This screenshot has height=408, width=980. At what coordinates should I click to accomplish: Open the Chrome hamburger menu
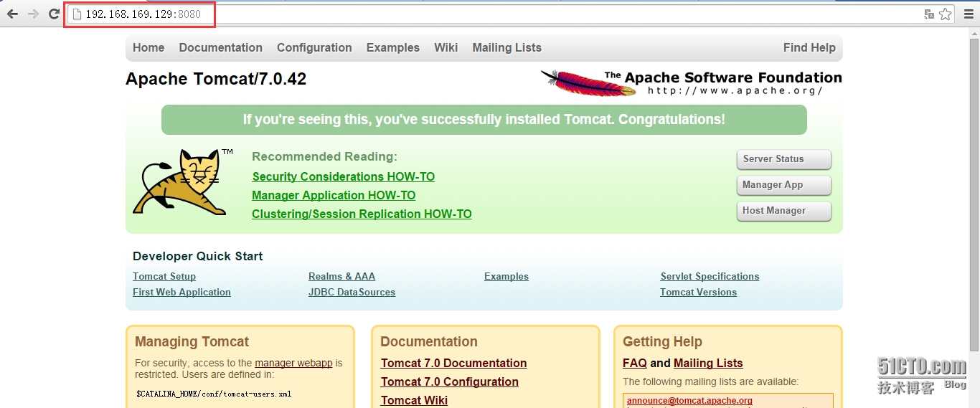pos(969,14)
